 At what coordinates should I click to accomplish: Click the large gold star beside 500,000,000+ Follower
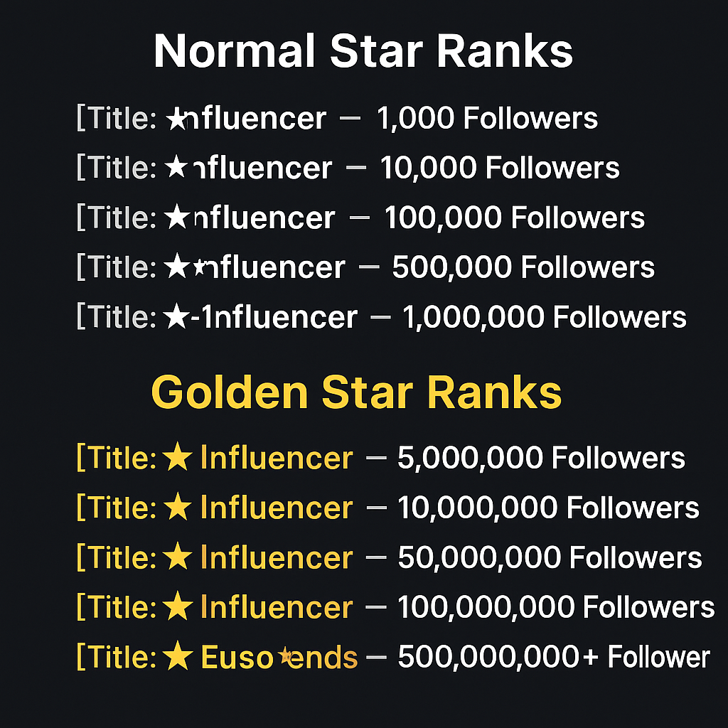click(178, 656)
